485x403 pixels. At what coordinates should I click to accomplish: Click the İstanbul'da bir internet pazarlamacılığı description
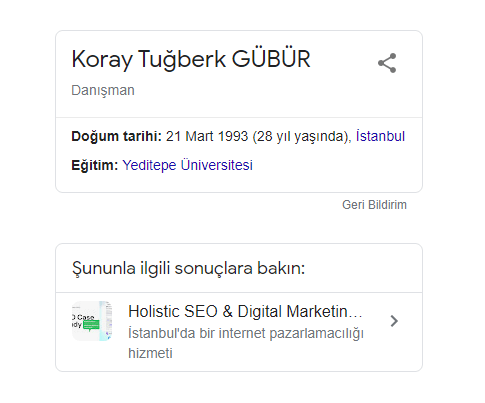point(246,333)
